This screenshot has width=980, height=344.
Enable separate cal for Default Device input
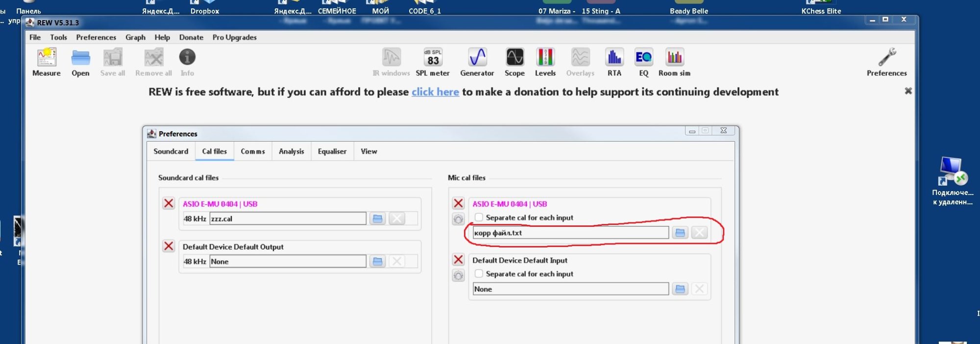pyautogui.click(x=479, y=273)
